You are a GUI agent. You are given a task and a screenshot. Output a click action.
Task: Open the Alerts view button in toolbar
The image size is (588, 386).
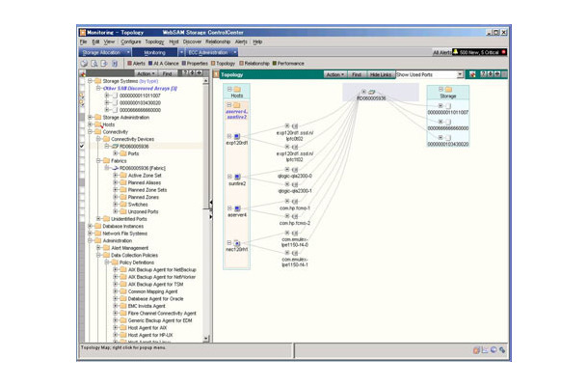tap(136, 64)
